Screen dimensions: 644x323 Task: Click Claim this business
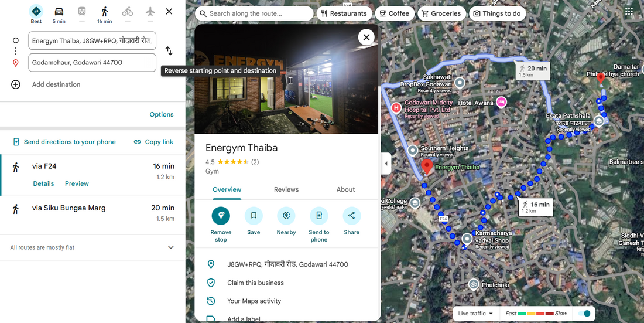(287, 283)
